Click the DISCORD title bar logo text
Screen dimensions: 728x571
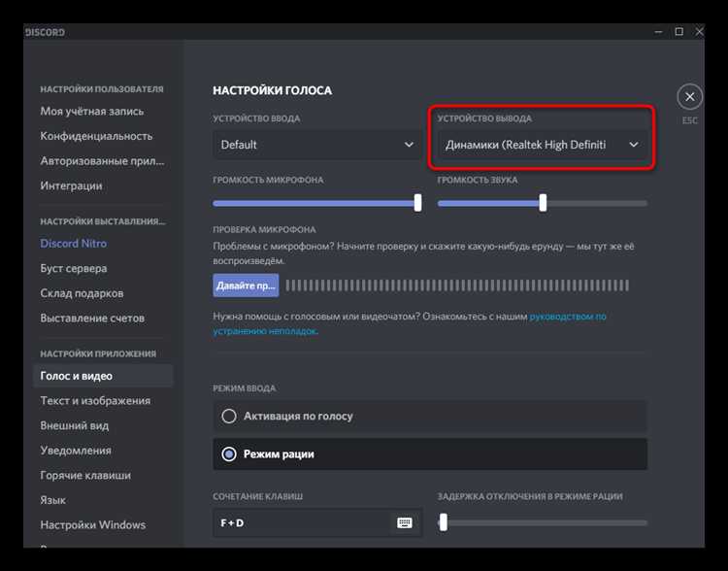click(45, 32)
